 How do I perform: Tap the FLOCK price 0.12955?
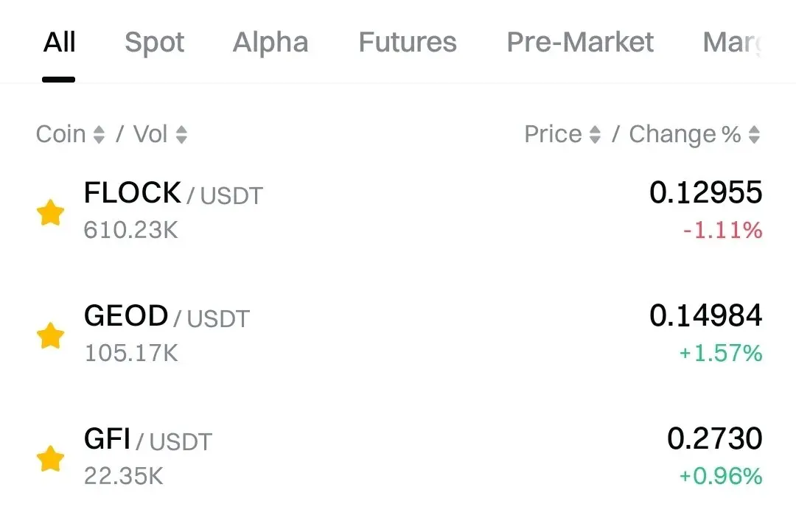point(705,193)
